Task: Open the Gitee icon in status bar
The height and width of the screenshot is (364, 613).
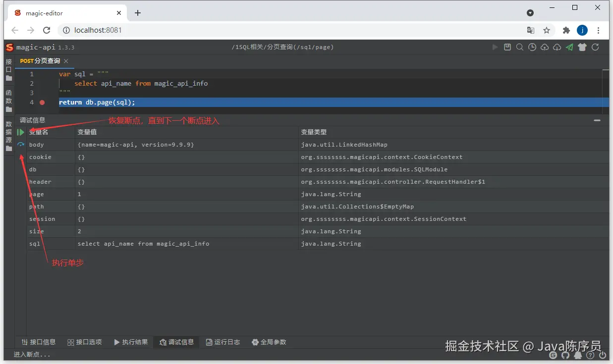Action: coord(553,355)
